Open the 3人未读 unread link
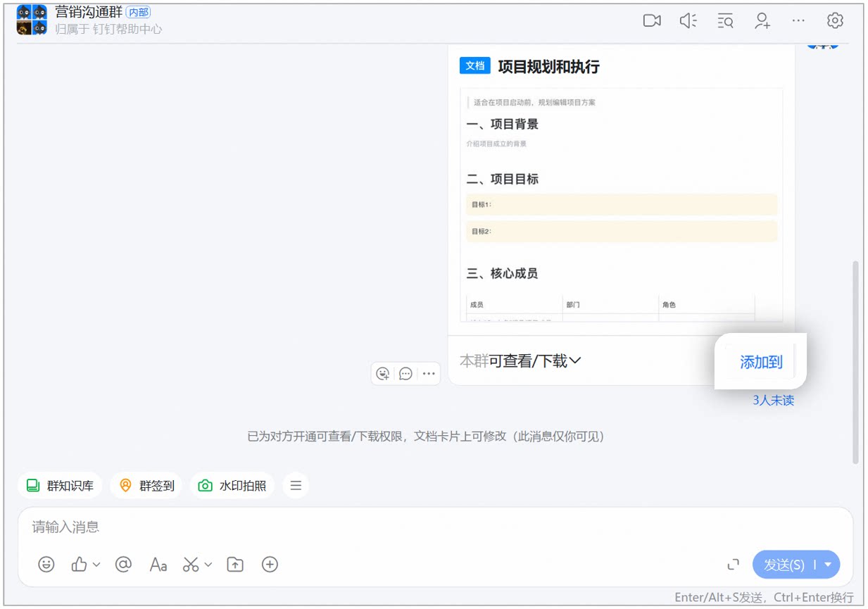 pos(773,400)
